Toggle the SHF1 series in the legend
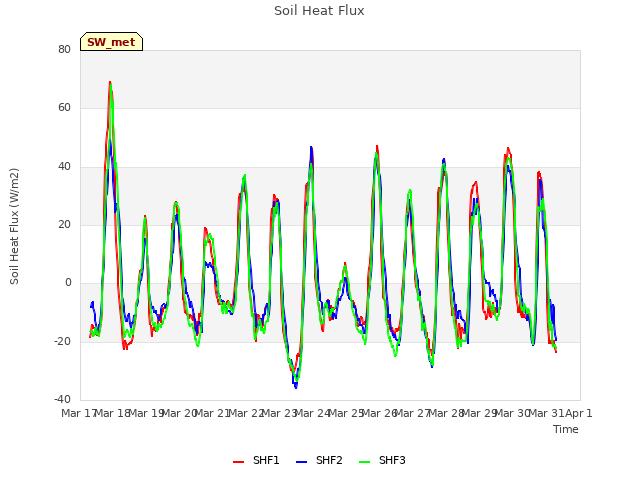 (x=256, y=460)
